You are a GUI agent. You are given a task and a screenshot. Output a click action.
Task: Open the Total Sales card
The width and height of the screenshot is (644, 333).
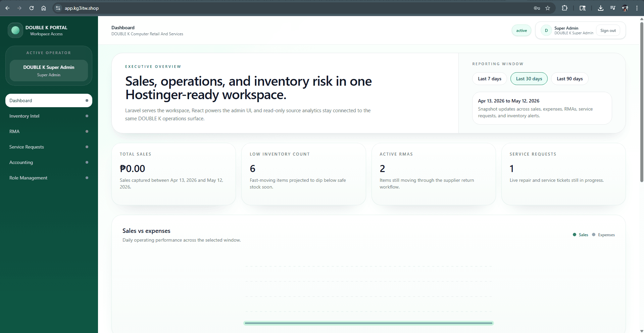pos(174,174)
